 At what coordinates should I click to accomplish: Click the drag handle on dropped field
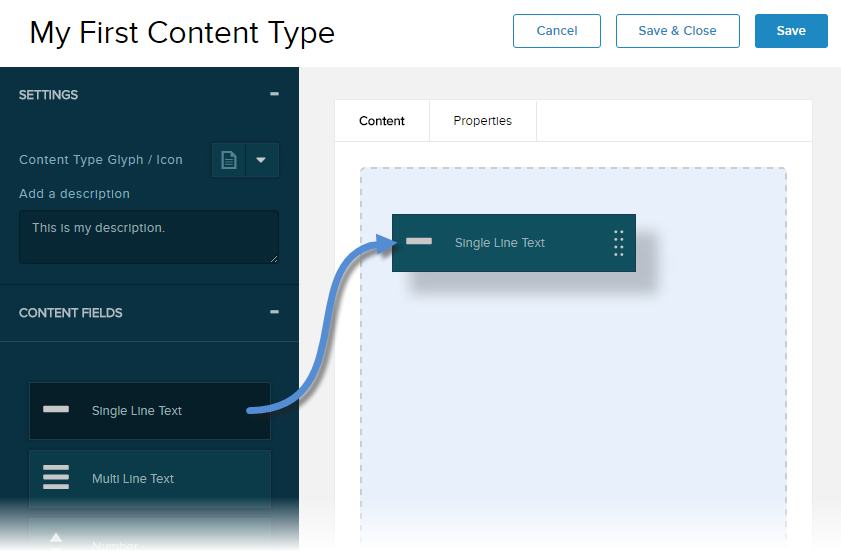618,243
